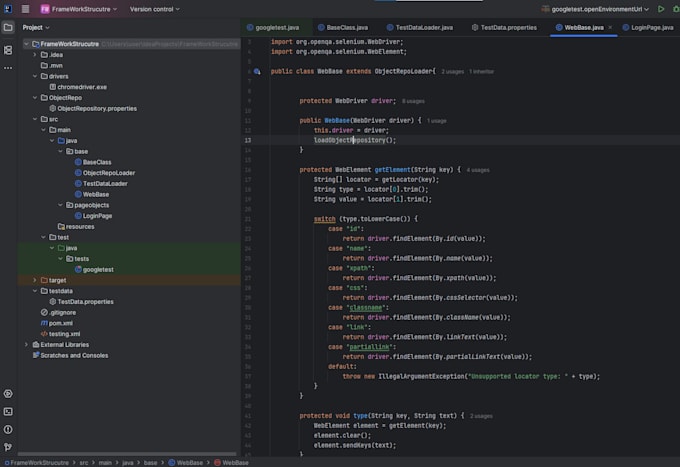Viewport: 680px width, 467px height.
Task: Open the Git tool window icon
Action: pos(8,447)
